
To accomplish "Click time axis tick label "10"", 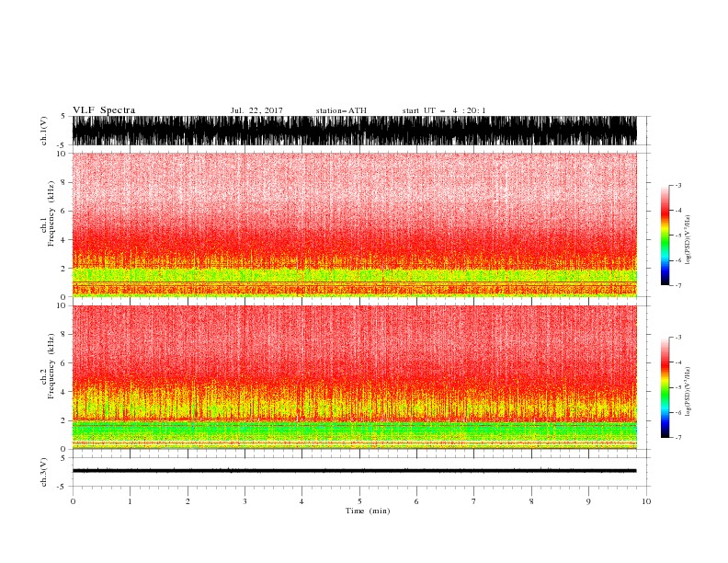I will click(x=646, y=501).
